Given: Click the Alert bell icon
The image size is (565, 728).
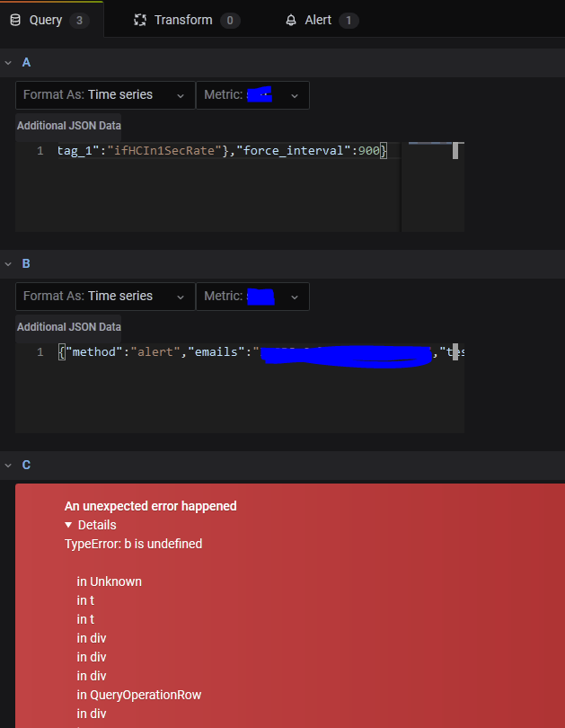Looking at the screenshot, I should pyautogui.click(x=291, y=18).
